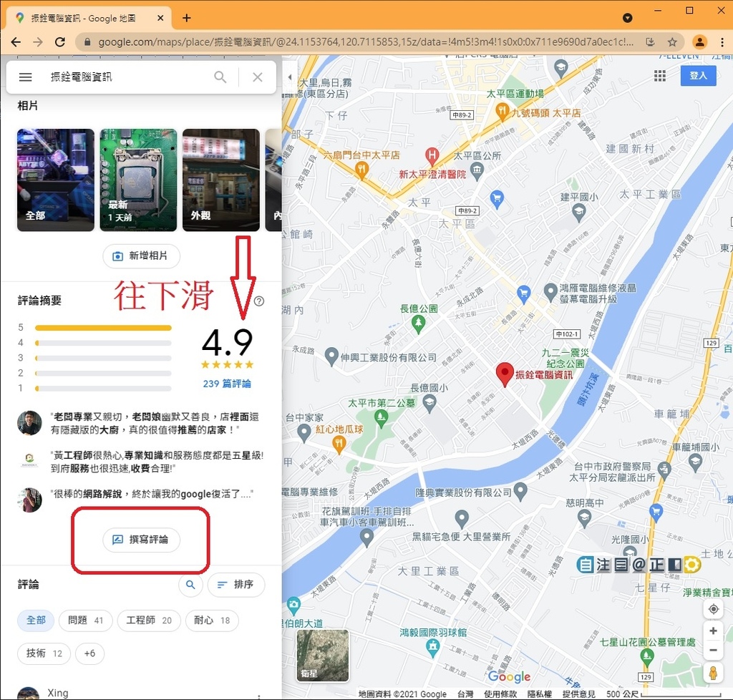Open the 外觀 photos thumbnail
Viewport: 733px width, 700px height.
click(x=221, y=180)
